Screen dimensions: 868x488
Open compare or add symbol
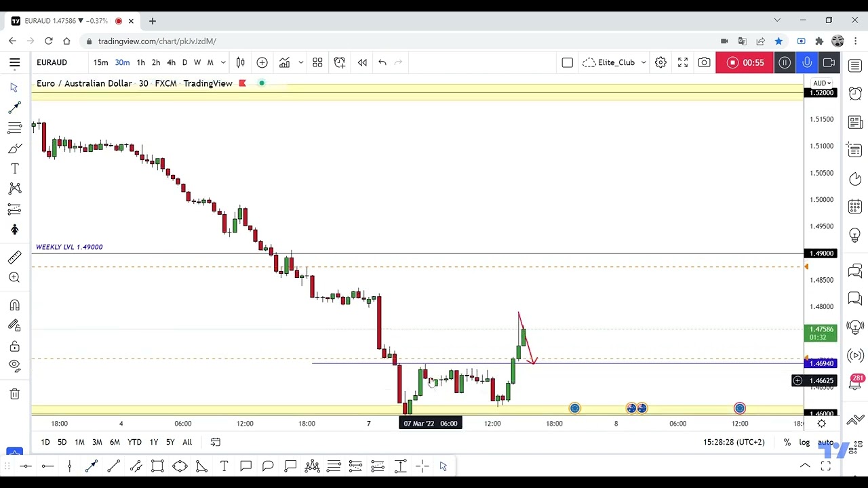262,62
